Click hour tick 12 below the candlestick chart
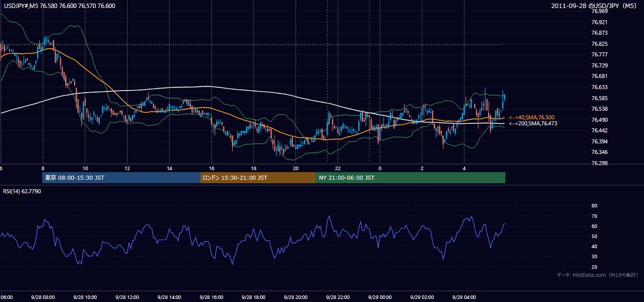The image size is (644, 302). click(x=127, y=169)
